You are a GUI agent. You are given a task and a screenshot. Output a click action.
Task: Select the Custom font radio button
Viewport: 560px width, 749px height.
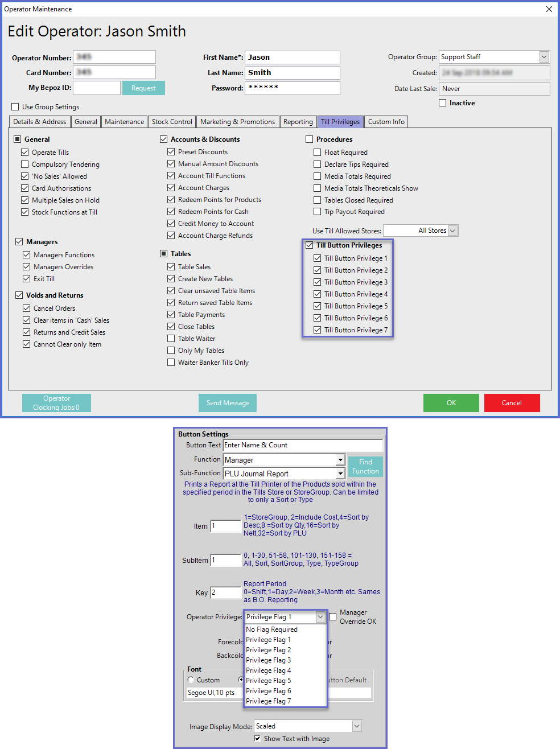point(191,680)
